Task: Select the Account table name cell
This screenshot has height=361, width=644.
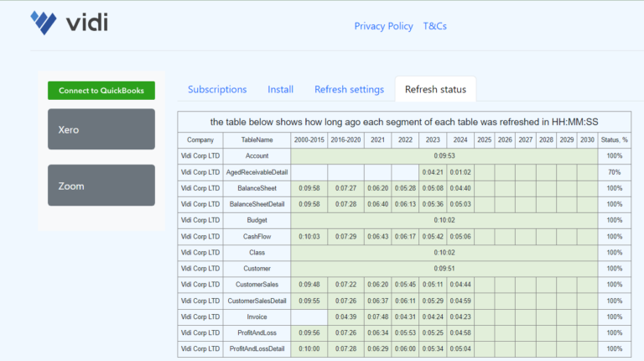Action: click(x=257, y=156)
